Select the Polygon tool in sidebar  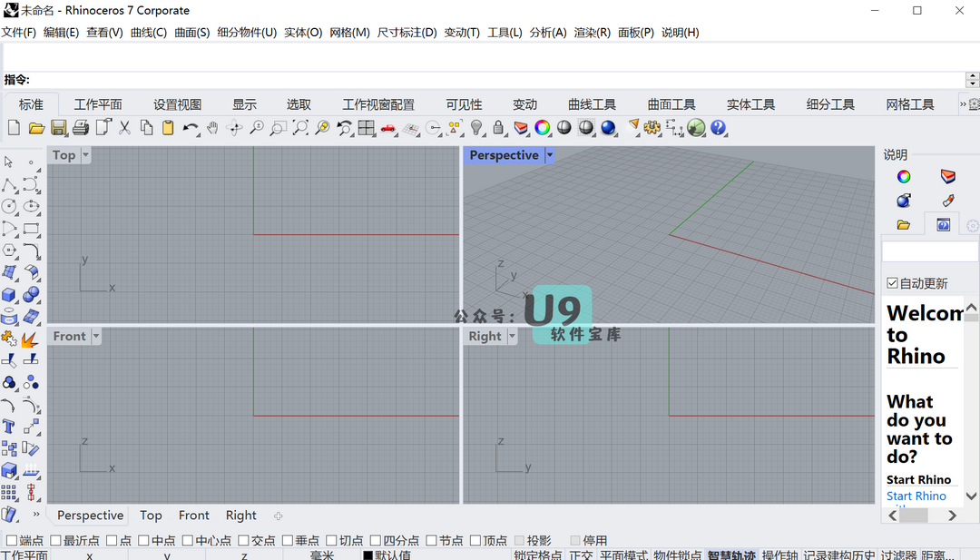[9, 251]
